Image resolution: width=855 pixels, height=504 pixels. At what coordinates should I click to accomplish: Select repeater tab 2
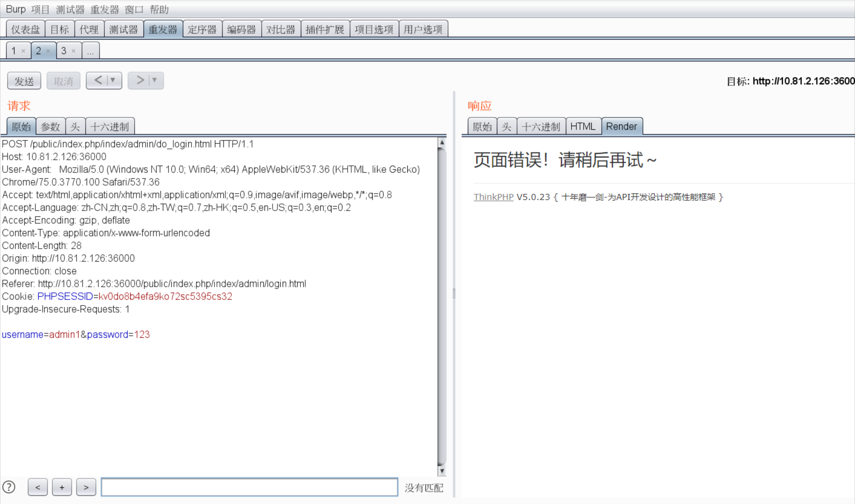38,51
